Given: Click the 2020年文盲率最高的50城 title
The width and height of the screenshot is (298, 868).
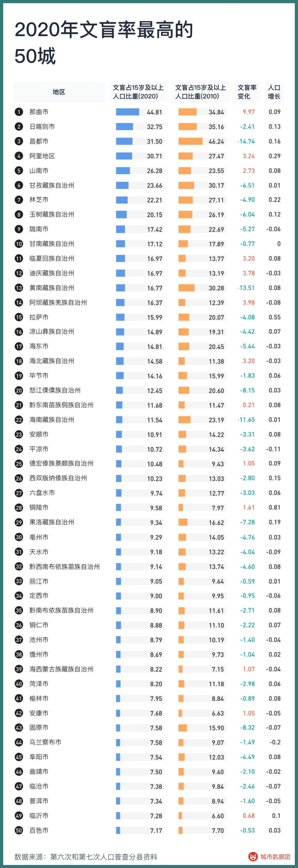Looking at the screenshot, I should (x=103, y=43).
